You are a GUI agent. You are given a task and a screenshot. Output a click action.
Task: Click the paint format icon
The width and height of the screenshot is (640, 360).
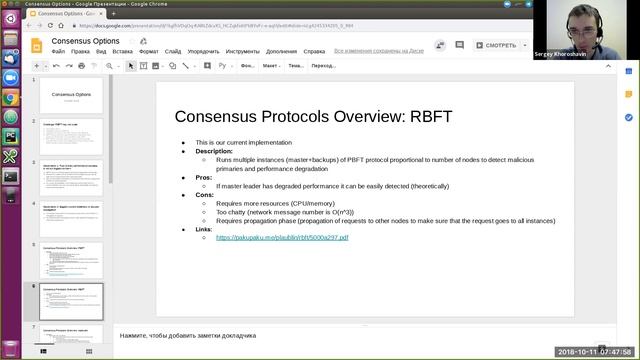coord(94,66)
